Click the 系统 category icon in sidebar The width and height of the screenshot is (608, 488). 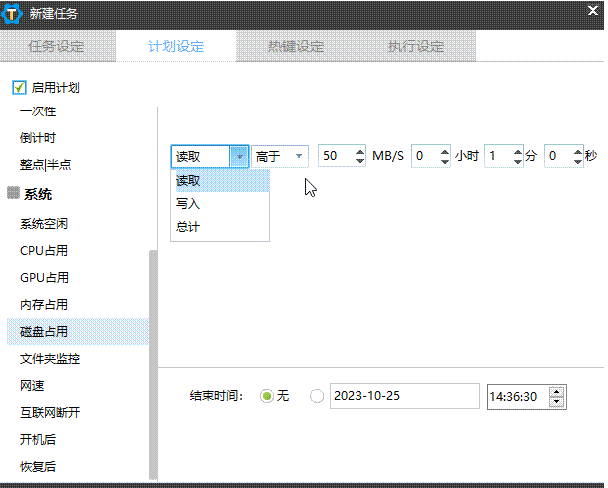(13, 194)
